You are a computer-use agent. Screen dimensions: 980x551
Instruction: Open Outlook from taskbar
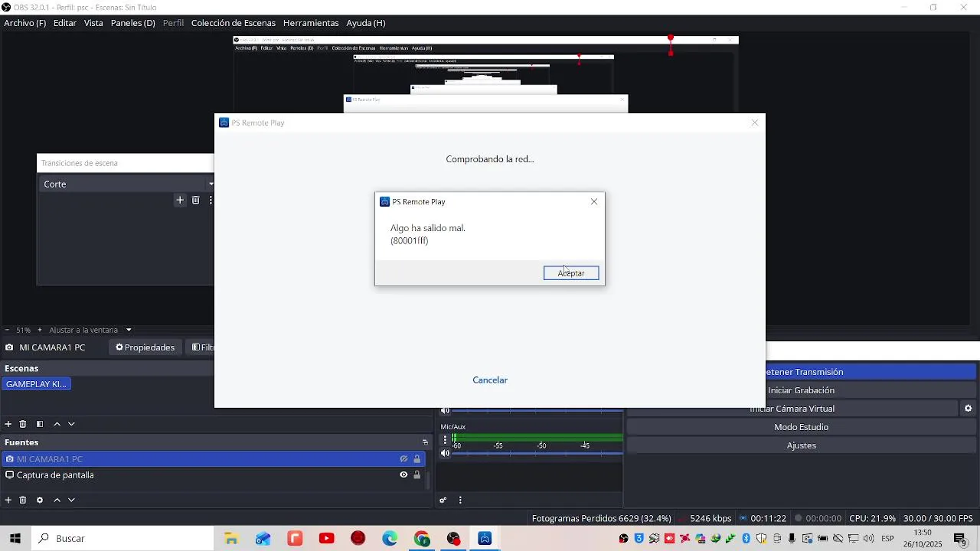(263, 539)
